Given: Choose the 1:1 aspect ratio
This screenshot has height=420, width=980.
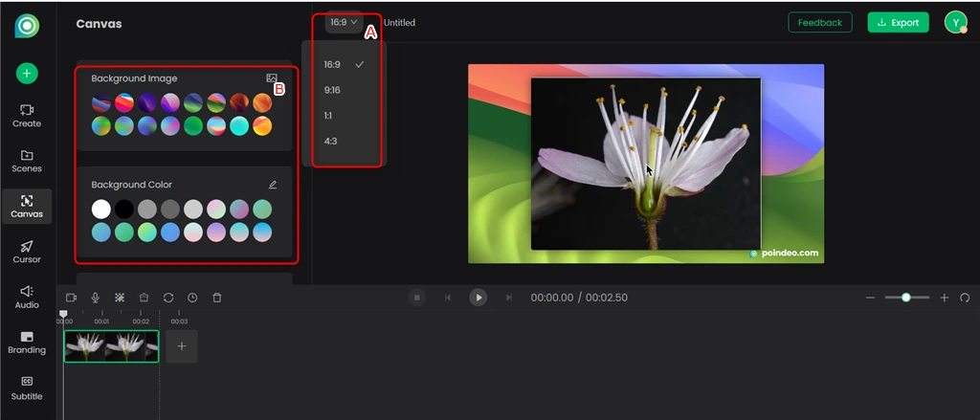Looking at the screenshot, I should click(329, 116).
